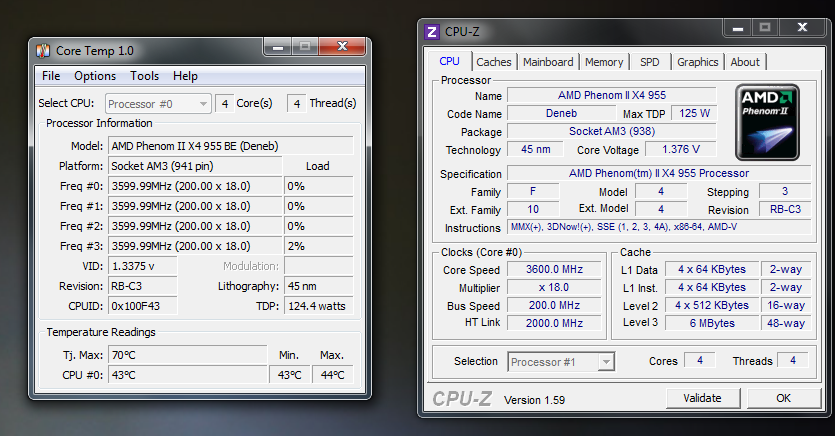Viewport: 835px width, 436px height.
Task: Click the CPU #0 temperature 43°C field
Action: click(187, 375)
